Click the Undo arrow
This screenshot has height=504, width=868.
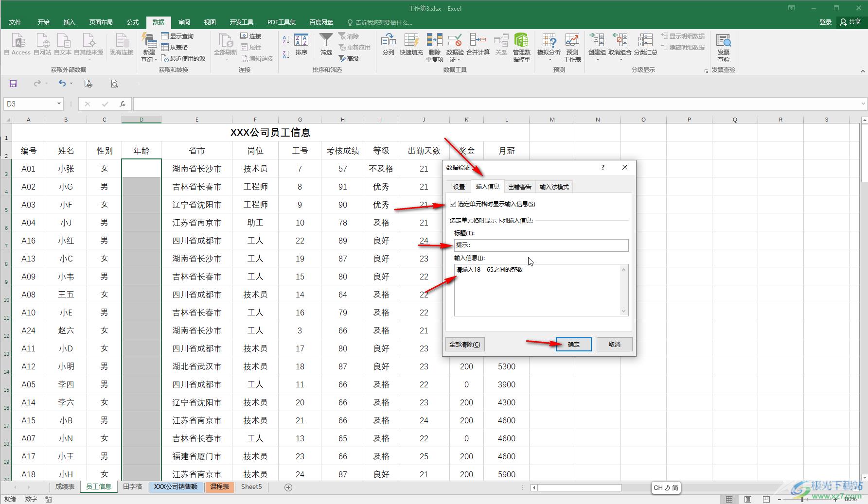(x=62, y=84)
